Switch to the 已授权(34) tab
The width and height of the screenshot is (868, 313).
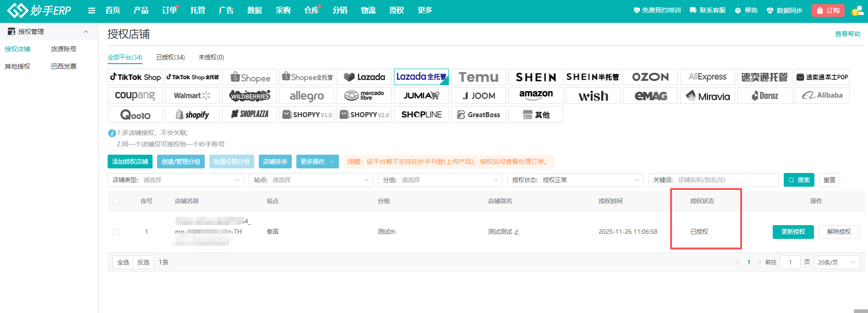coord(170,57)
